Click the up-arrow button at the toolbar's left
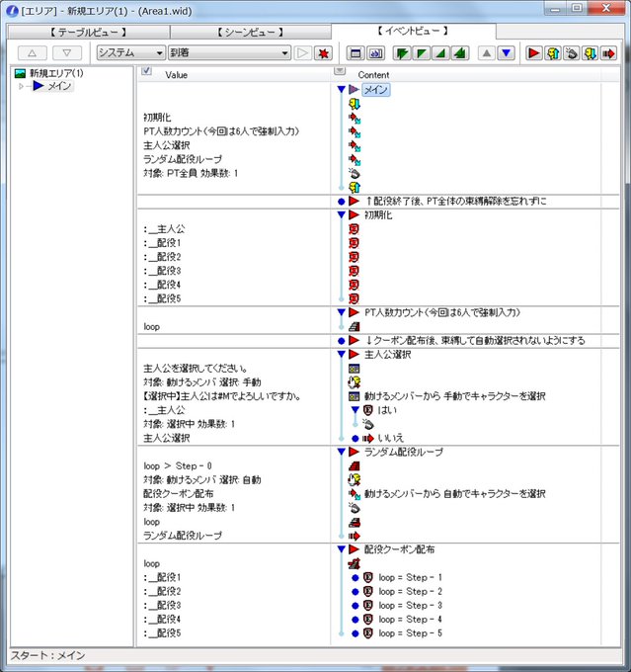631x672 pixels. pyautogui.click(x=33, y=53)
